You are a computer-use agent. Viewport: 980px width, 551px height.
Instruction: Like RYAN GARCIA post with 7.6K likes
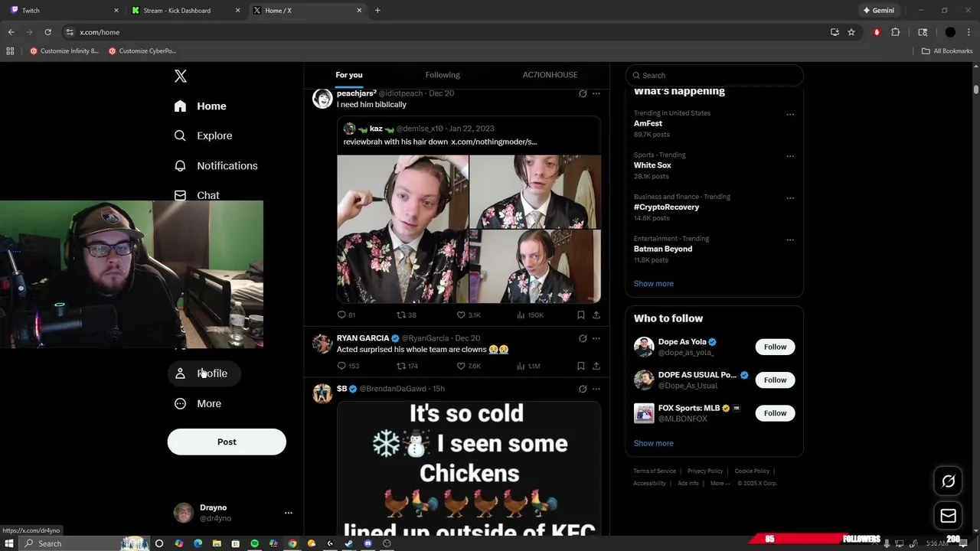pos(469,366)
